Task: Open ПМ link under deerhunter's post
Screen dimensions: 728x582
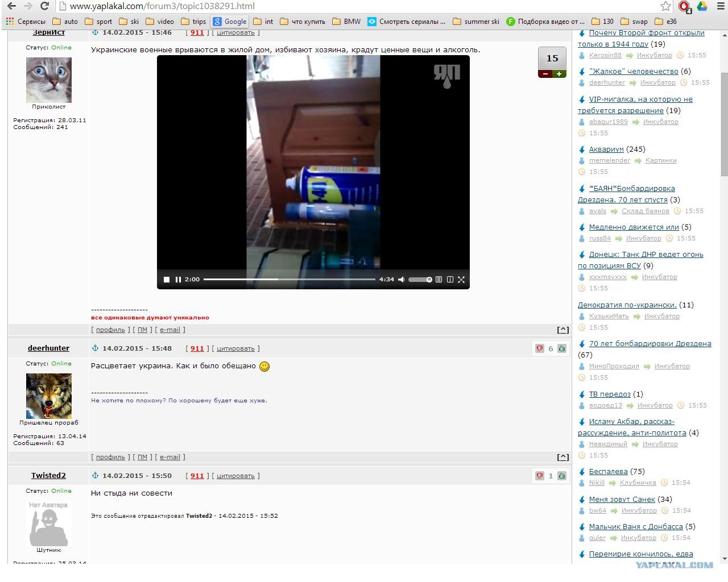Action: click(x=142, y=457)
